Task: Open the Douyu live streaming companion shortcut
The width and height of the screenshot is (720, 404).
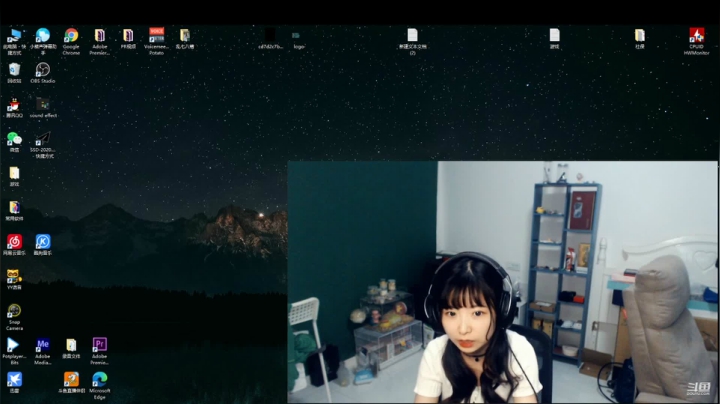Action: (x=71, y=379)
